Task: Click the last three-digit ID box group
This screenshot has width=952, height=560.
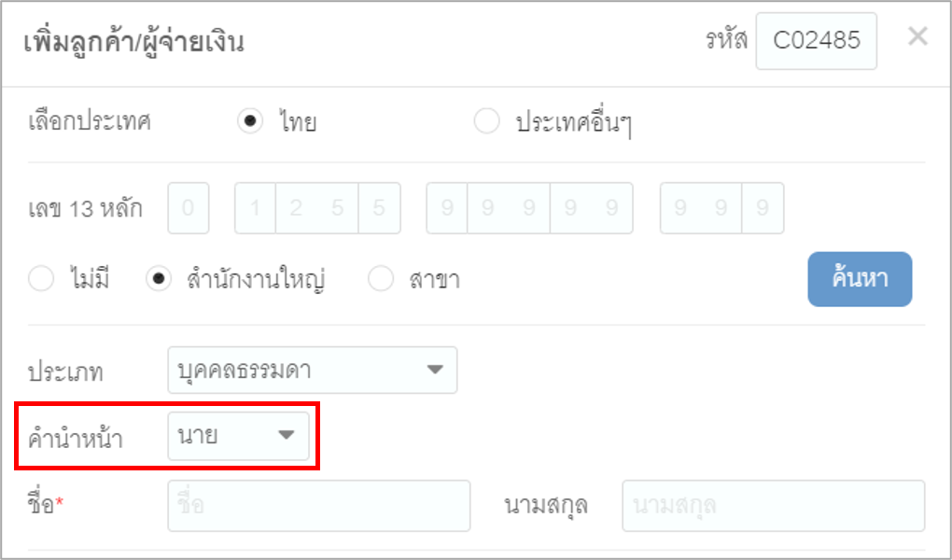Action: point(723,208)
